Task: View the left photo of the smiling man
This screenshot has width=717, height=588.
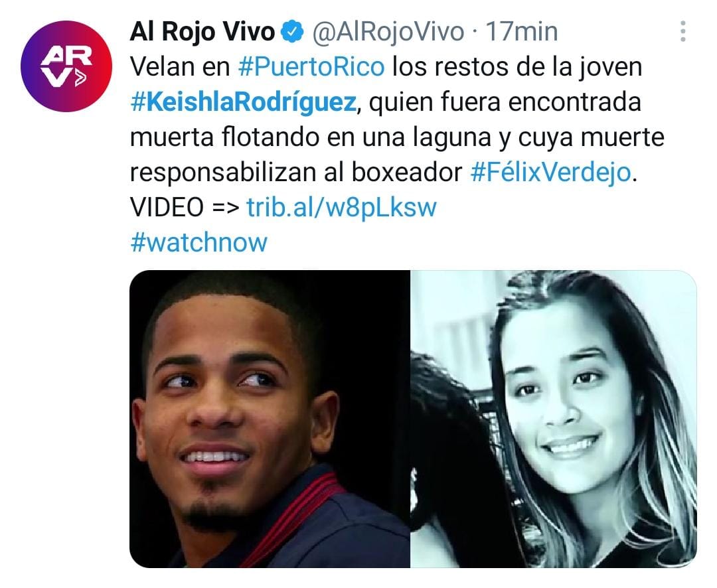Action: (270, 419)
